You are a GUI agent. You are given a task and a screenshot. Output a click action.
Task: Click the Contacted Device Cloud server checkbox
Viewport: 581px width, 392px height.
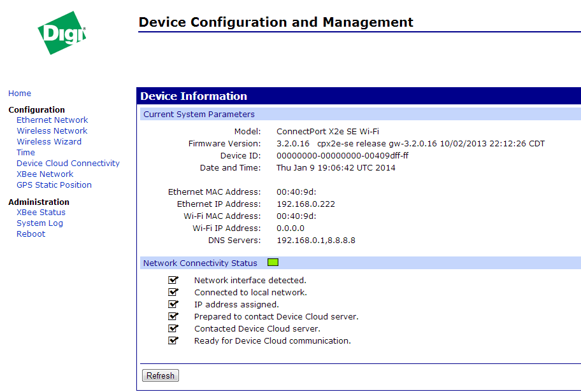click(173, 328)
